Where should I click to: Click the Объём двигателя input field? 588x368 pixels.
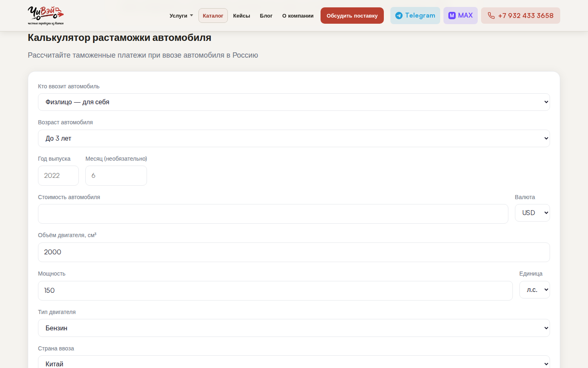pyautogui.click(x=294, y=252)
